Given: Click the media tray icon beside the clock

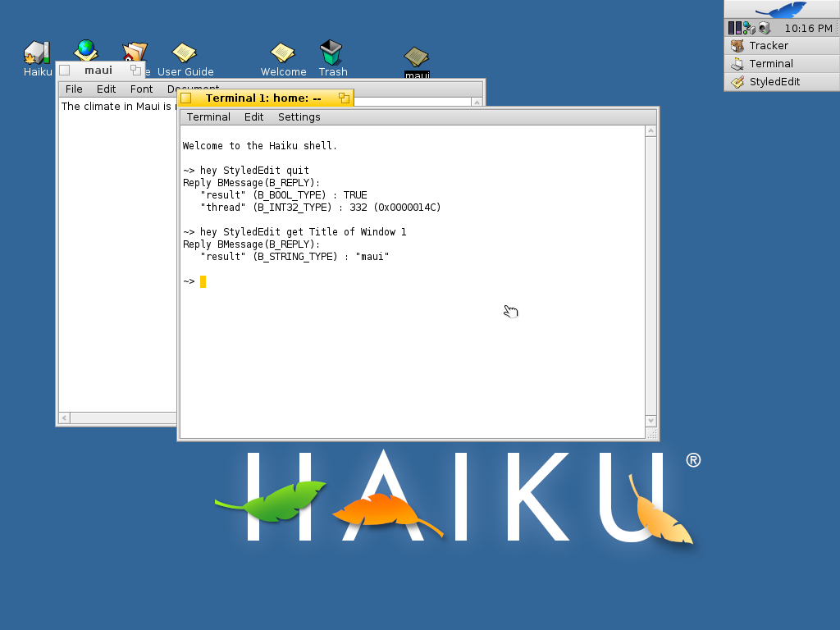Looking at the screenshot, I should (763, 27).
